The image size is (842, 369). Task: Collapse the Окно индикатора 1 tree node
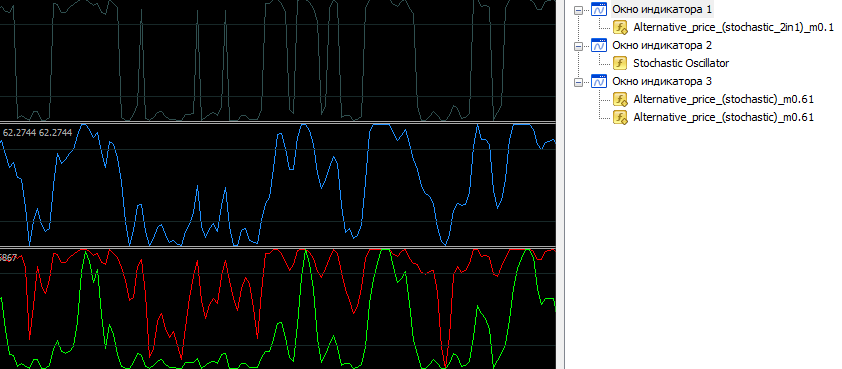tap(578, 10)
